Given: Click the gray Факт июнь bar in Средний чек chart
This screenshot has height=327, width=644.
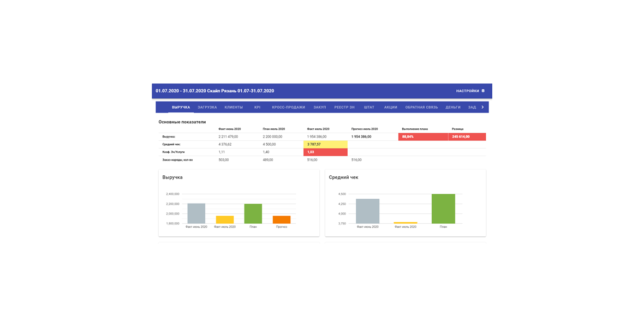Looking at the screenshot, I should click(x=368, y=211).
